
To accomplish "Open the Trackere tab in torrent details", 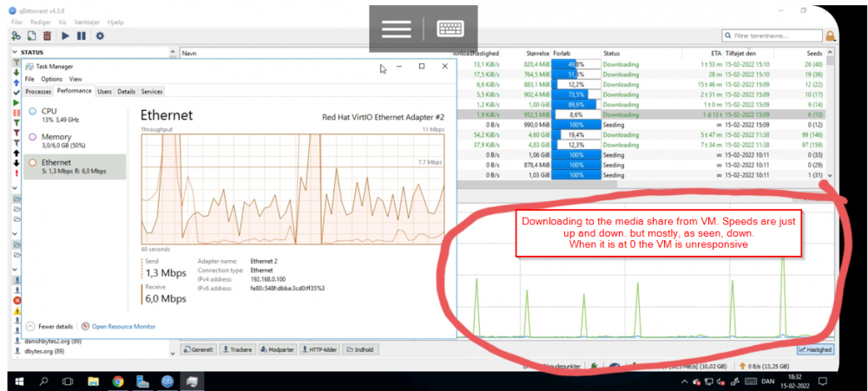I will (238, 349).
